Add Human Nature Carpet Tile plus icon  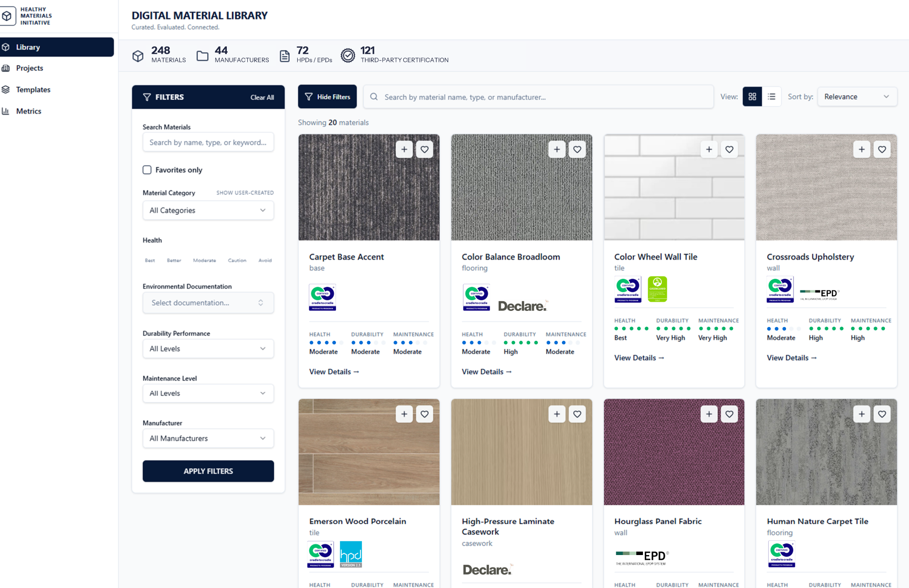point(862,414)
